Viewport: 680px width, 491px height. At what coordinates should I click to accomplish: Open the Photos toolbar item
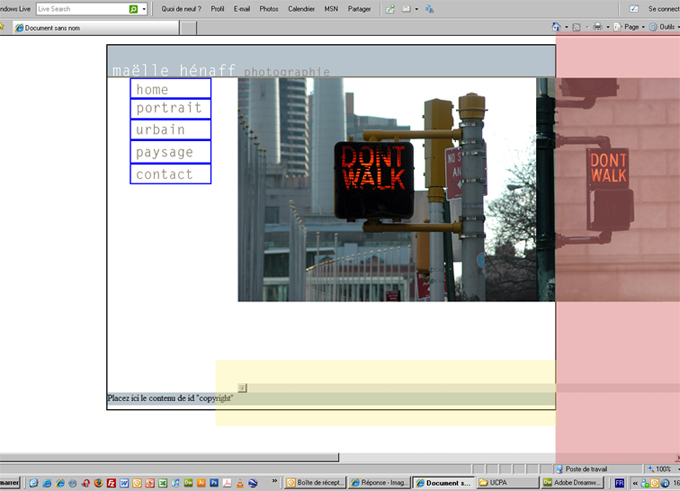coord(269,9)
